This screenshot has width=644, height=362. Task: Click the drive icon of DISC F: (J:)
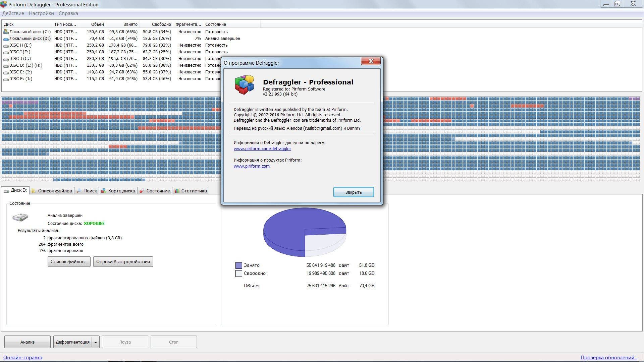click(6, 79)
